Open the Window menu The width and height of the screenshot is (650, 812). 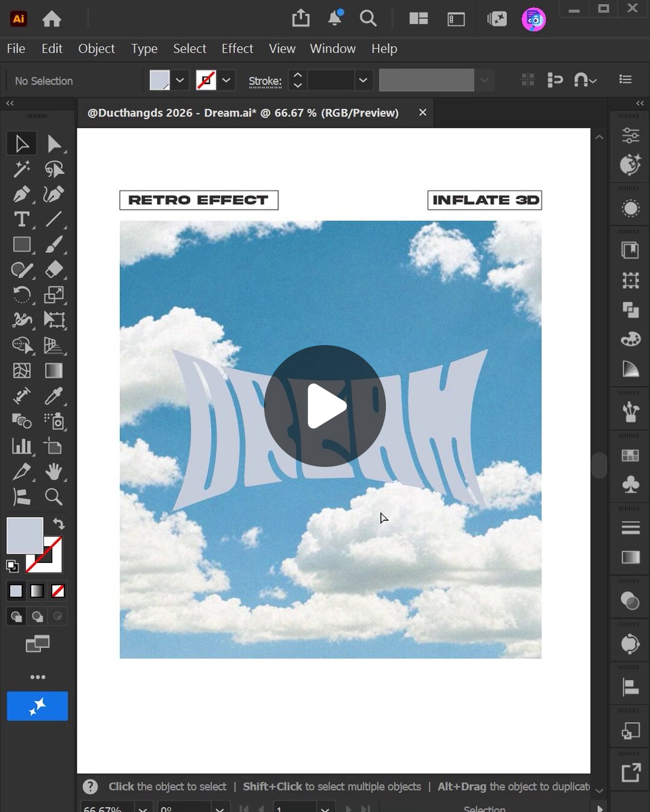point(332,49)
